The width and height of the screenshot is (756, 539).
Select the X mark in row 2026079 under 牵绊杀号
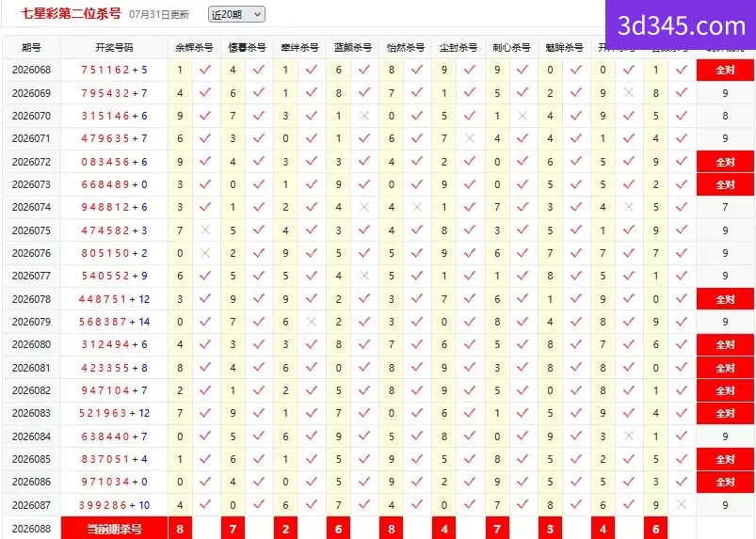click(x=312, y=322)
